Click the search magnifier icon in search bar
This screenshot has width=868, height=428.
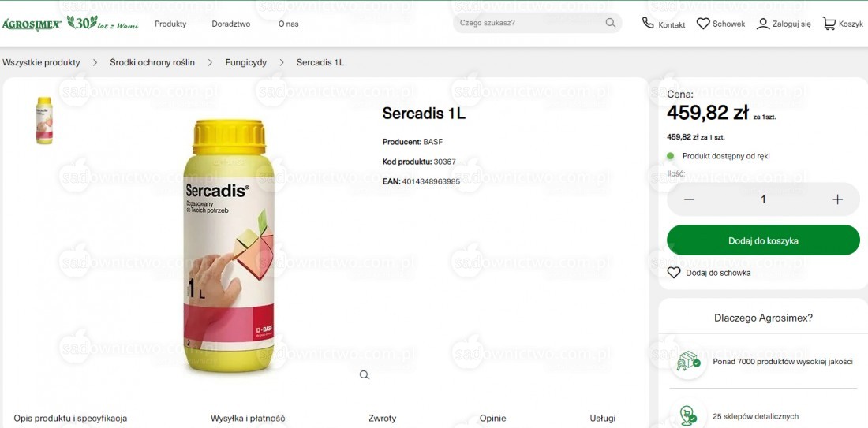[x=610, y=23]
